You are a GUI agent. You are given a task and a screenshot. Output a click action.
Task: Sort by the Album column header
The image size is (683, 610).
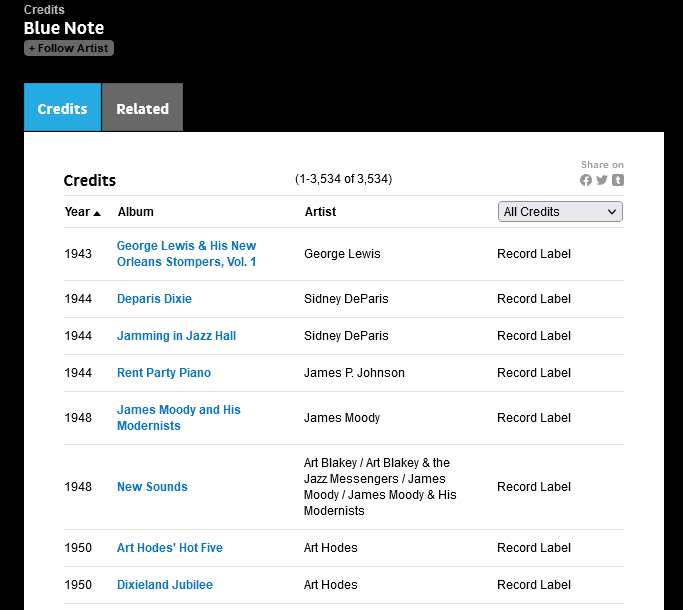[x=136, y=212]
